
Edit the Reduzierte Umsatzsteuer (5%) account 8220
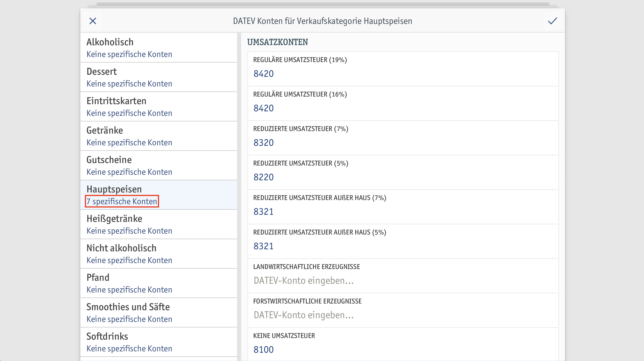(403, 172)
